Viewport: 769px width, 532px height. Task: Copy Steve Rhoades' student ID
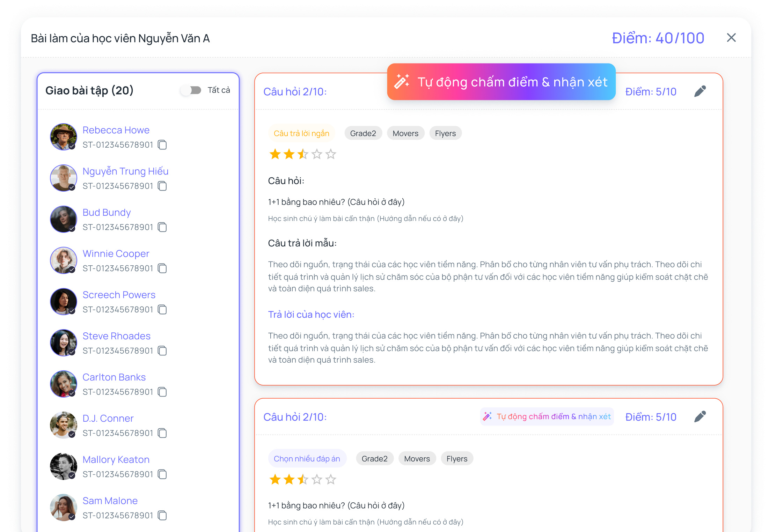(x=162, y=350)
